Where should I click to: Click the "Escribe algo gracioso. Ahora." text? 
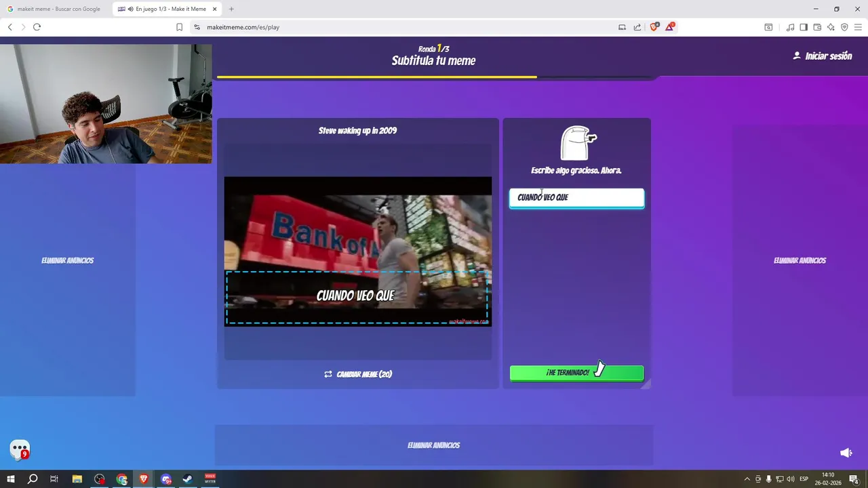coord(576,170)
